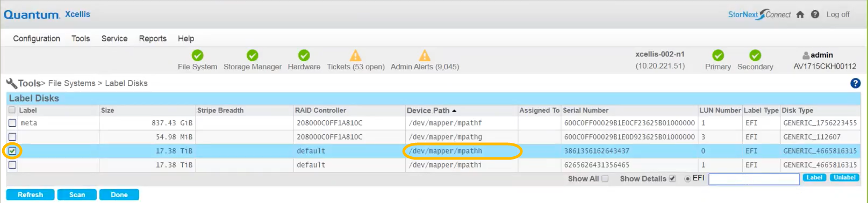The image size is (868, 203).
Task: Click File Systems in the breadcrumb
Action: tap(71, 83)
